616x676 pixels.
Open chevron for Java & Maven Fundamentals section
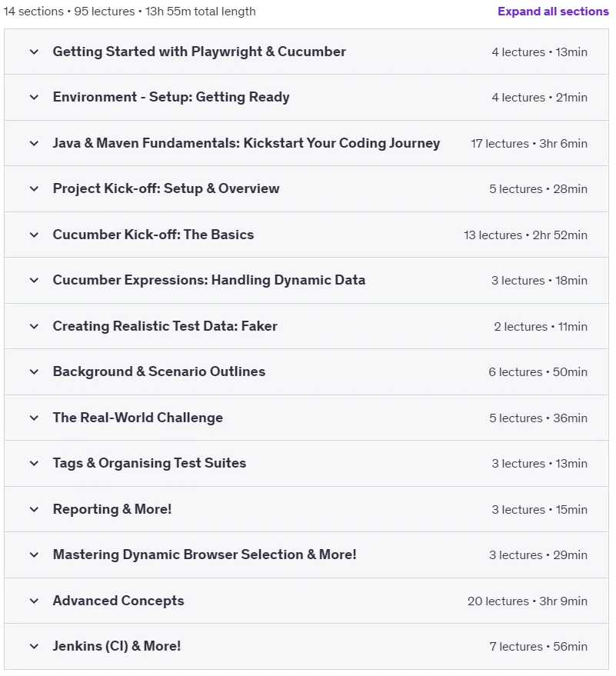click(x=34, y=143)
